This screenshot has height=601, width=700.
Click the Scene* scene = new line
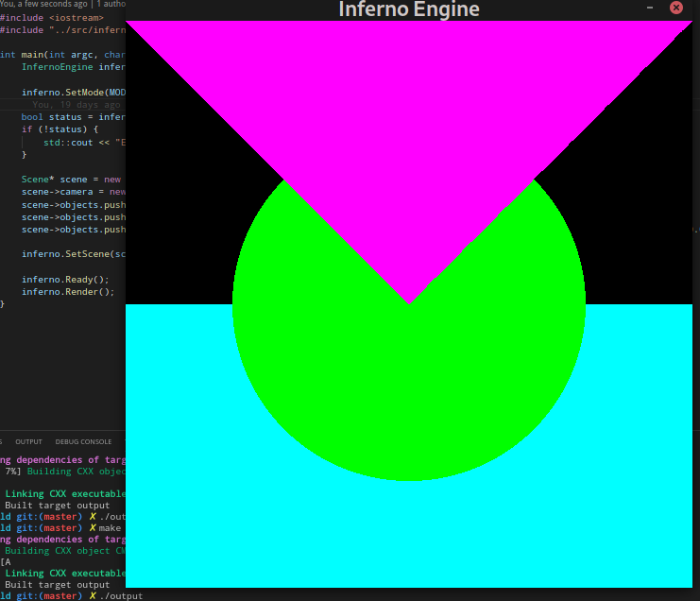click(x=71, y=180)
